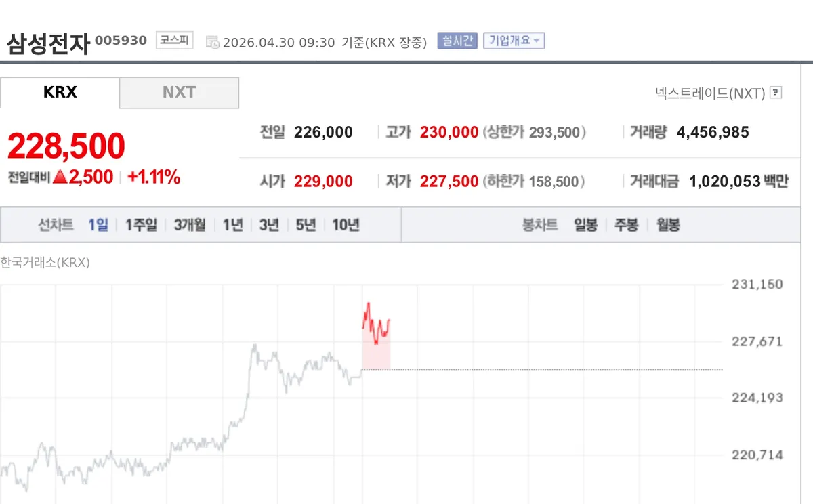
Task: Show the 1년 line chart
Action: pos(233,225)
